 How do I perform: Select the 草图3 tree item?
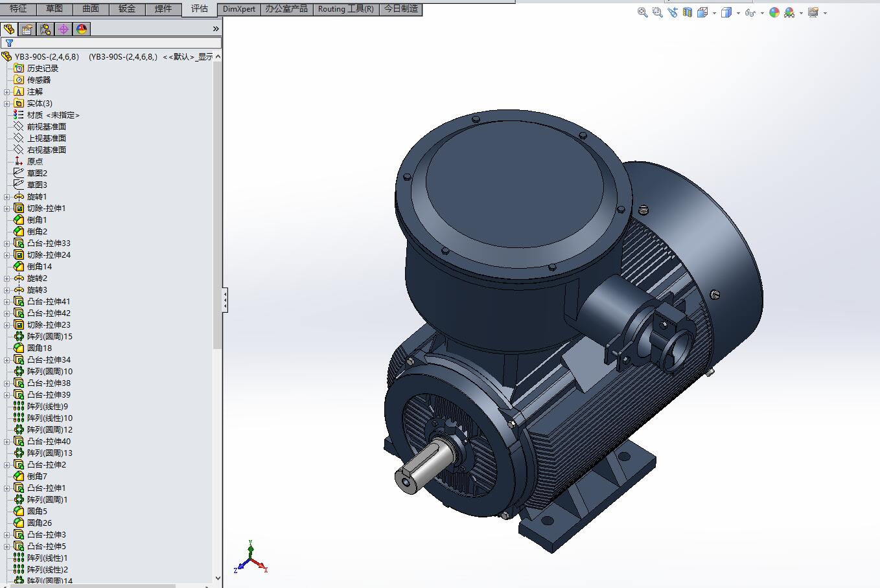pyautogui.click(x=37, y=185)
